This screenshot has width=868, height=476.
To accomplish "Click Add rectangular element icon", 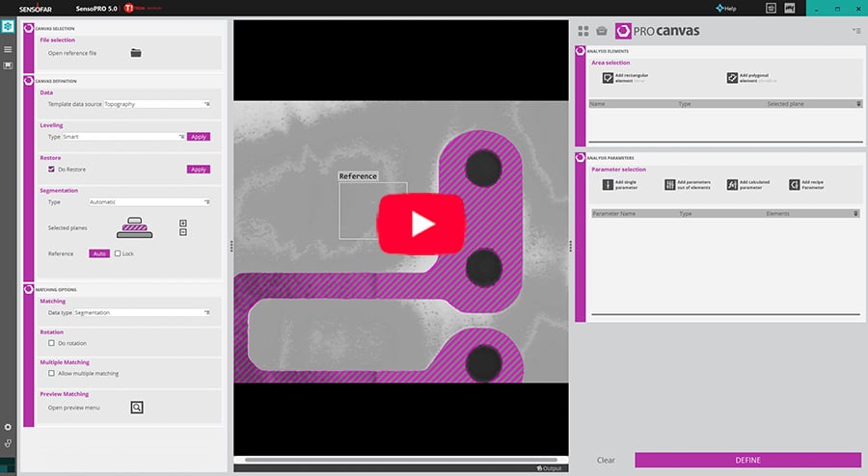I will pyautogui.click(x=608, y=78).
